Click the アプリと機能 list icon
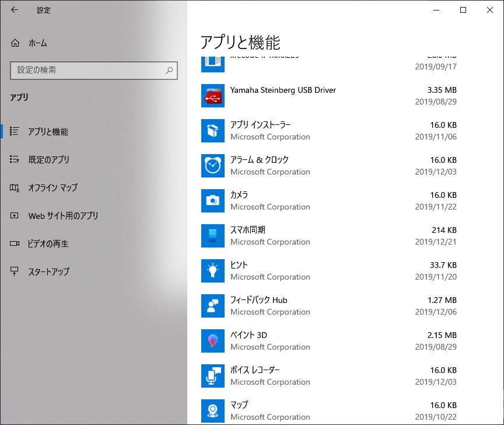The width and height of the screenshot is (504, 425). [x=14, y=131]
